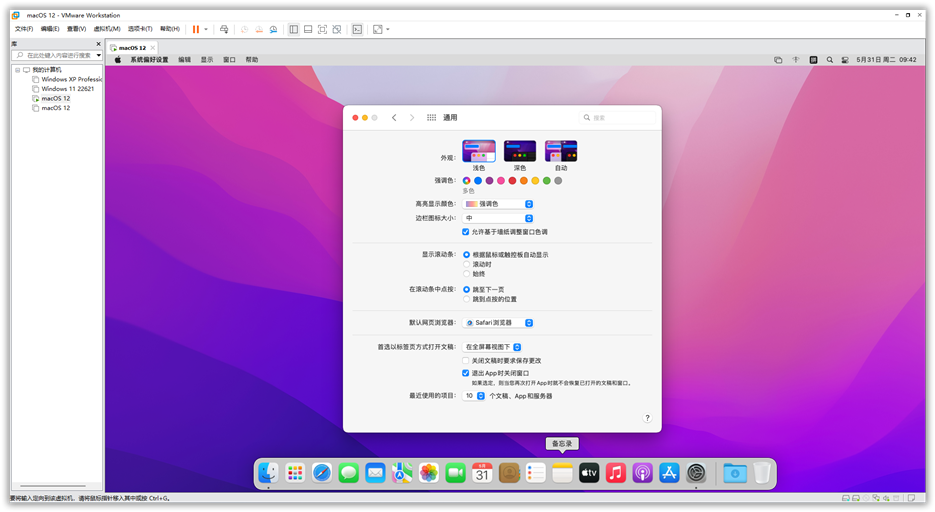The height and width of the screenshot is (512, 935).
Task: Click the Apple menu logo
Action: (118, 60)
